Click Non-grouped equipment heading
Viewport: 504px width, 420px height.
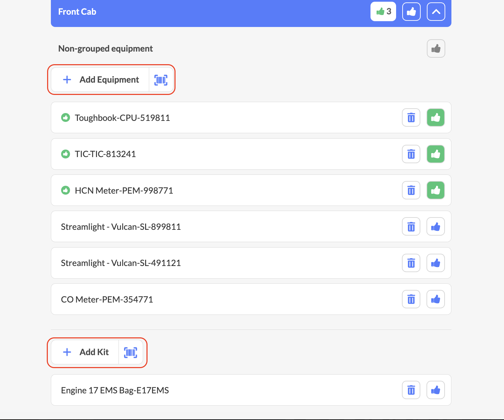106,48
